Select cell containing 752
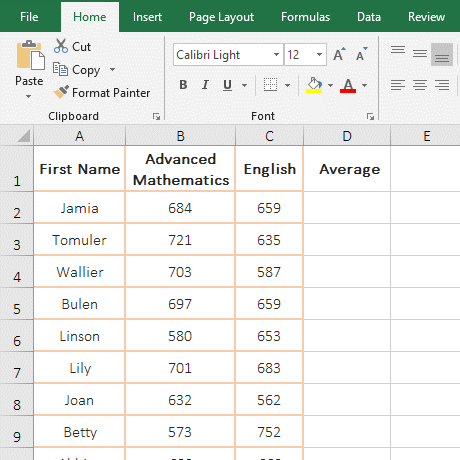The width and height of the screenshot is (460, 460). point(269,432)
